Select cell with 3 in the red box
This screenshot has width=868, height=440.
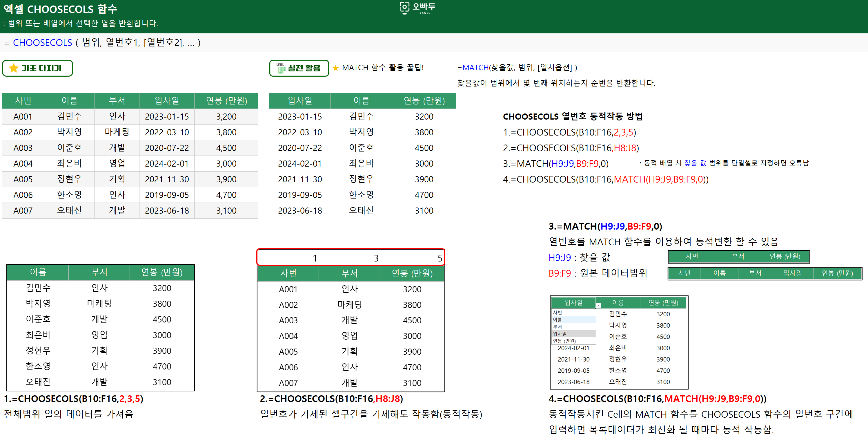click(x=349, y=258)
